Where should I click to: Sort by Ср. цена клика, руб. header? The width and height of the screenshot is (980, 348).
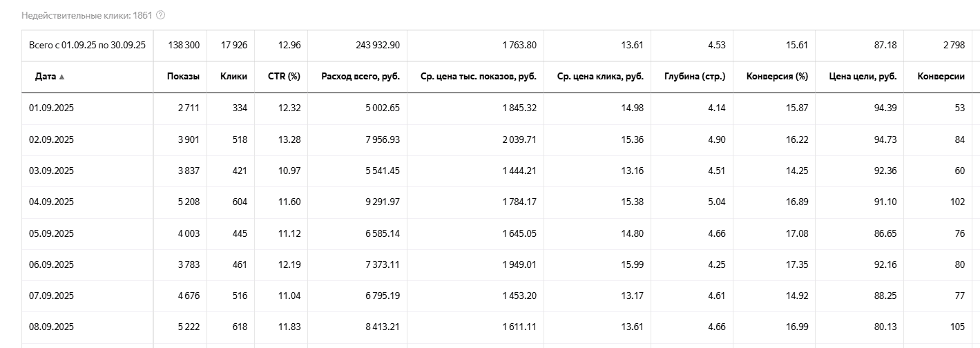coord(599,77)
